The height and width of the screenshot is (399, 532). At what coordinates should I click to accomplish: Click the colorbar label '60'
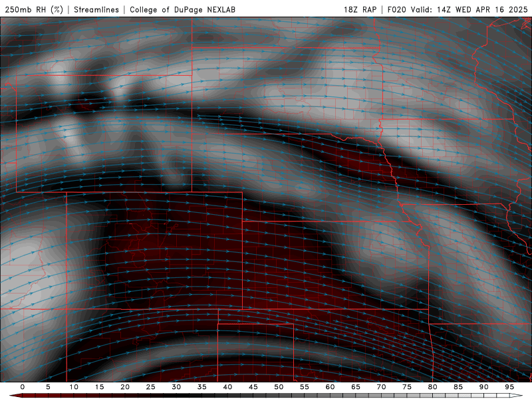[330, 387]
